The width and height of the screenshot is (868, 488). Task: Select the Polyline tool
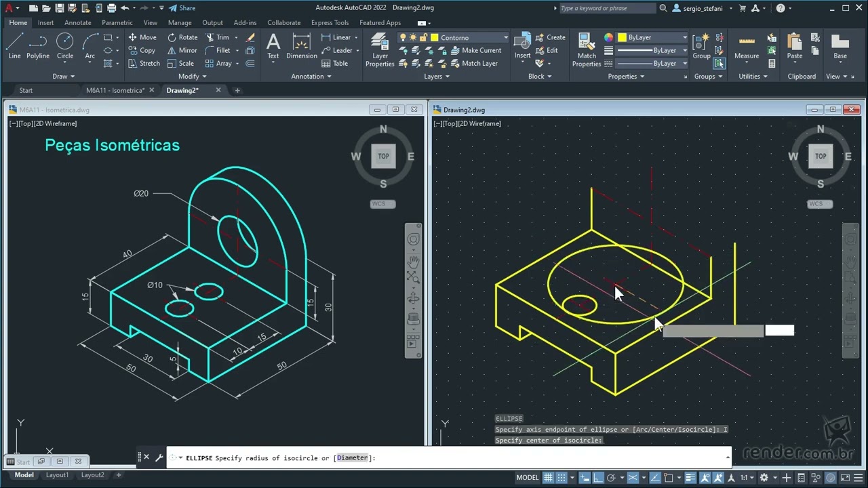click(x=38, y=46)
